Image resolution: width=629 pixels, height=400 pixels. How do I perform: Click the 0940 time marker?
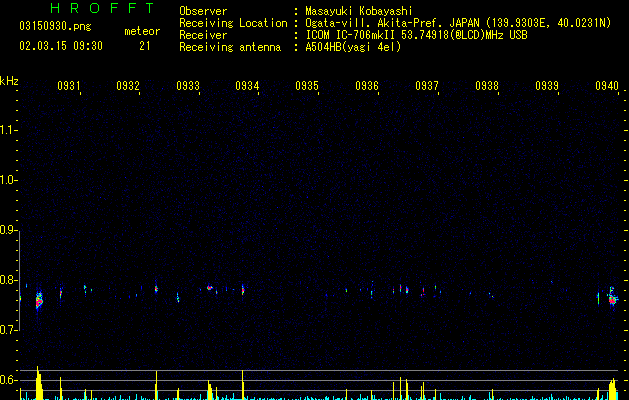click(x=607, y=86)
